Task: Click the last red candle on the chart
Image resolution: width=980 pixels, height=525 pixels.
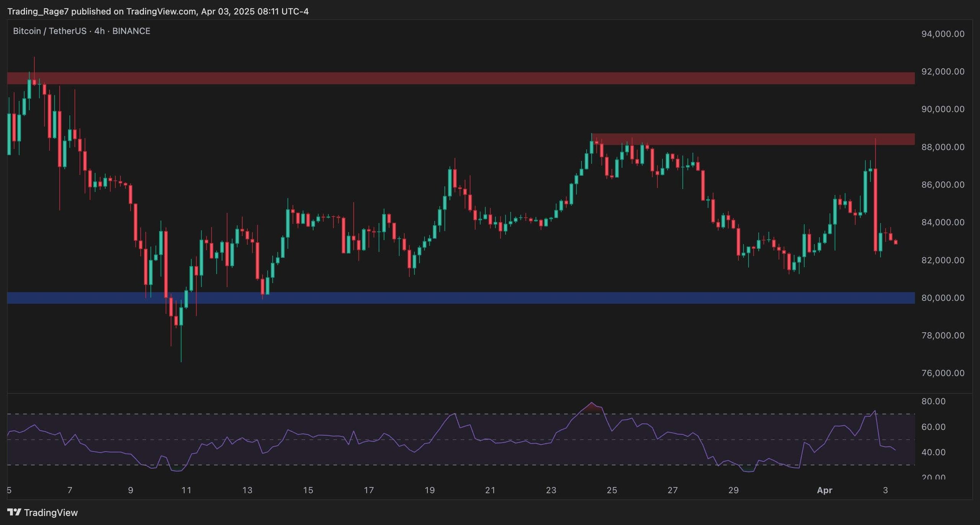Action: 895,242
